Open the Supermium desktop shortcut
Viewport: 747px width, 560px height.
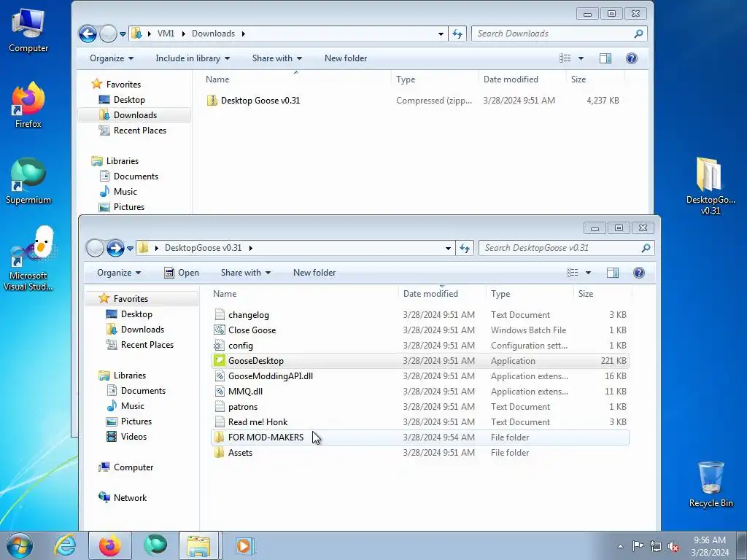[x=28, y=182]
